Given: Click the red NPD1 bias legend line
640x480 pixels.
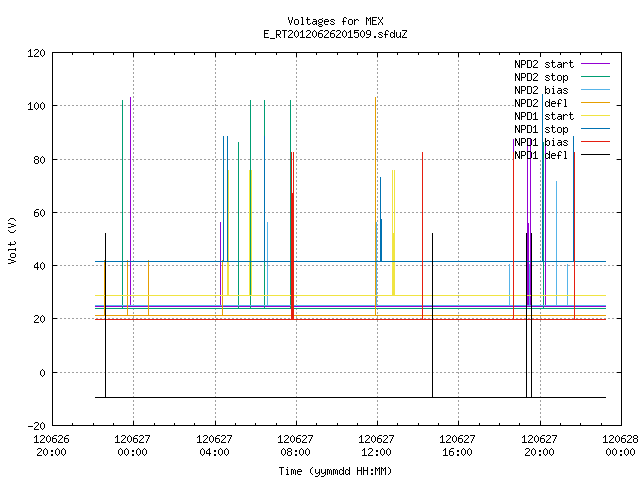Looking at the screenshot, I should click(595, 142).
